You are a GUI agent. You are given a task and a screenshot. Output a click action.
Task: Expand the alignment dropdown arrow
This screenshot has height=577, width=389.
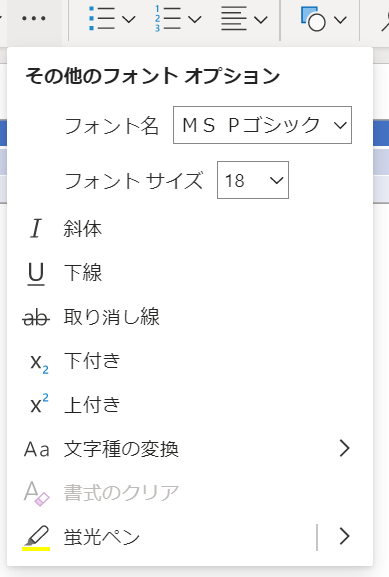261,19
